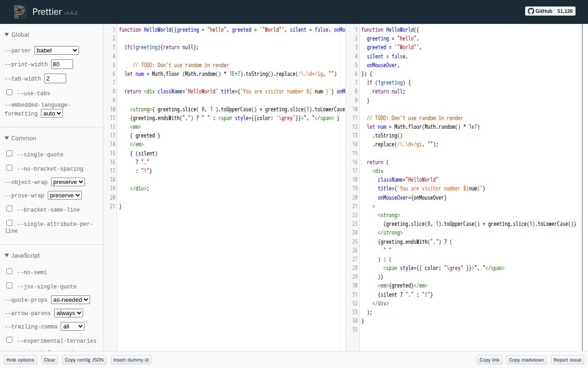Click the --print-width input field
588x368 pixels.
point(62,64)
